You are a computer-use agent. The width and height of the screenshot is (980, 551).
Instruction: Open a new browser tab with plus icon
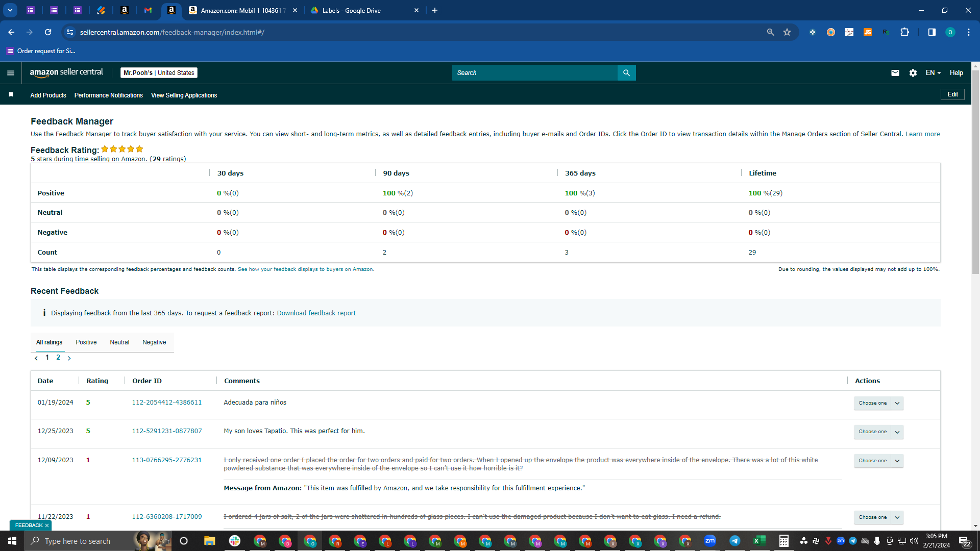point(435,10)
